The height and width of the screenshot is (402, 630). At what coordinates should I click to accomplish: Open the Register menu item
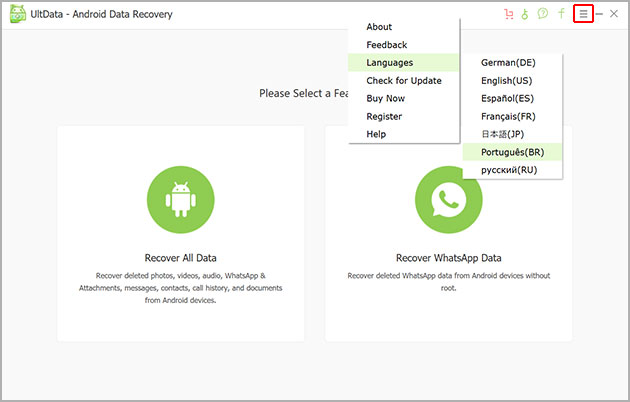pos(403,116)
